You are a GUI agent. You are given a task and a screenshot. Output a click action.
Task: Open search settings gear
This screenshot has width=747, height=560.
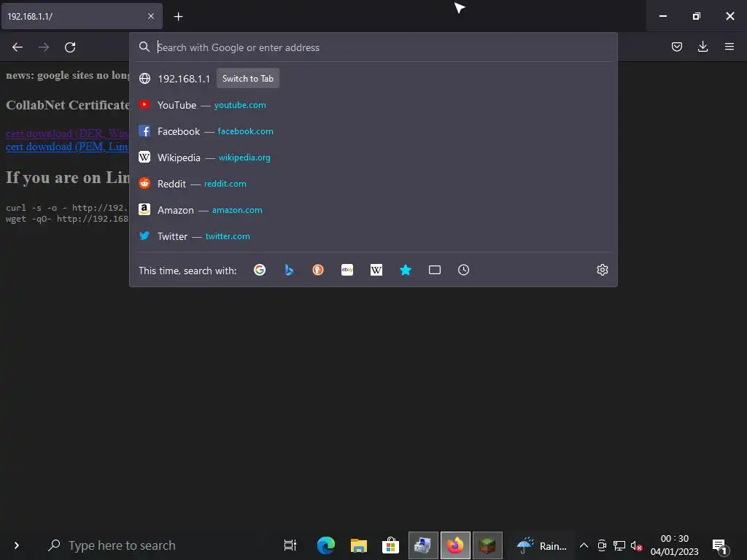[x=602, y=270]
